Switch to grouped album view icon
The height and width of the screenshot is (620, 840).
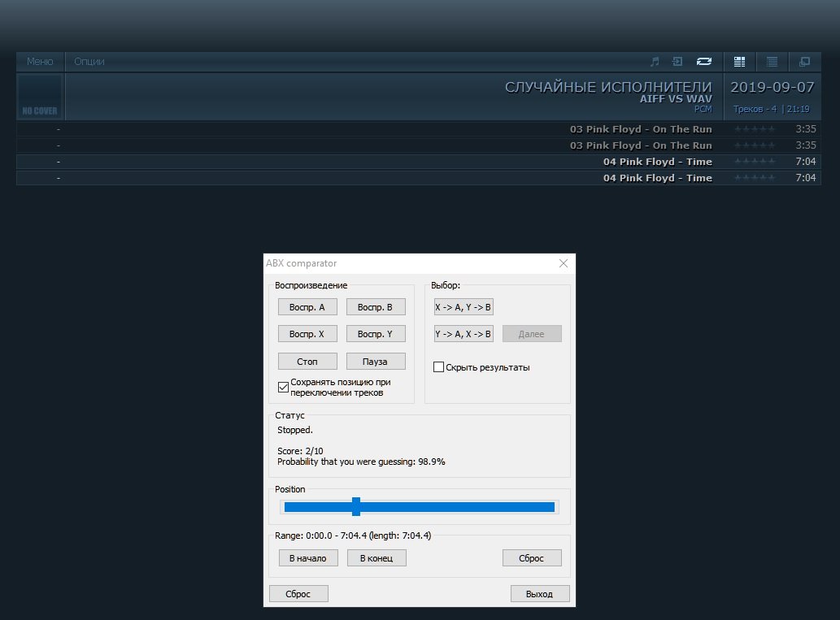click(739, 62)
